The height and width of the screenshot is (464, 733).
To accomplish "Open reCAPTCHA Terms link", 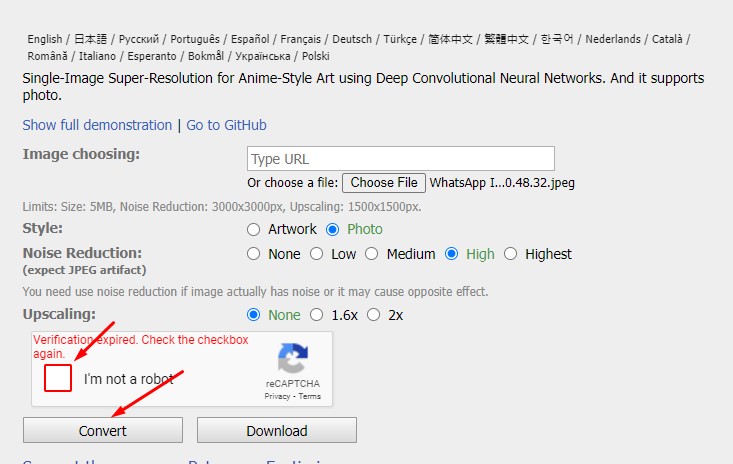I will (310, 397).
